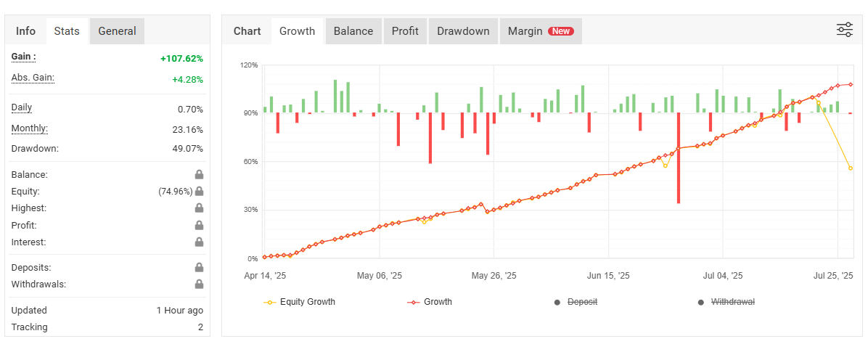Switch to the Info tab
Screen dimensions: 868x344
click(x=25, y=31)
